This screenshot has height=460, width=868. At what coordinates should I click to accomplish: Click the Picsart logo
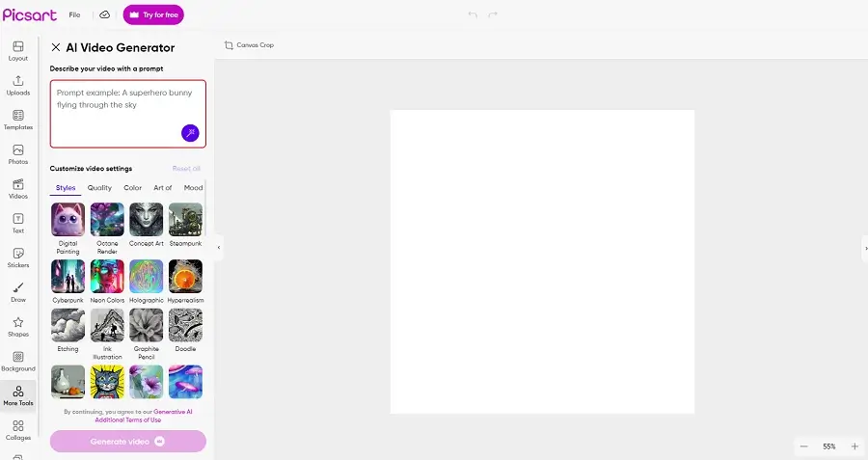[30, 14]
